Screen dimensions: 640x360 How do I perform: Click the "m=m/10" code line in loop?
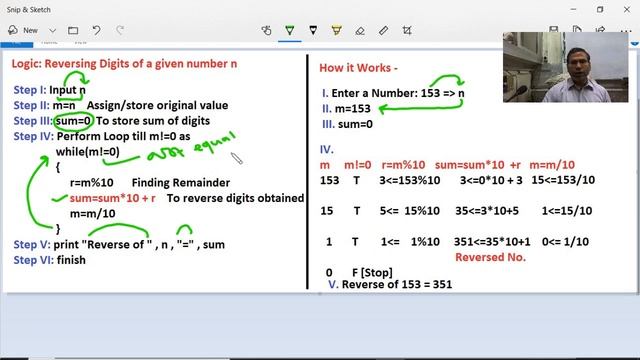pyautogui.click(x=92, y=213)
